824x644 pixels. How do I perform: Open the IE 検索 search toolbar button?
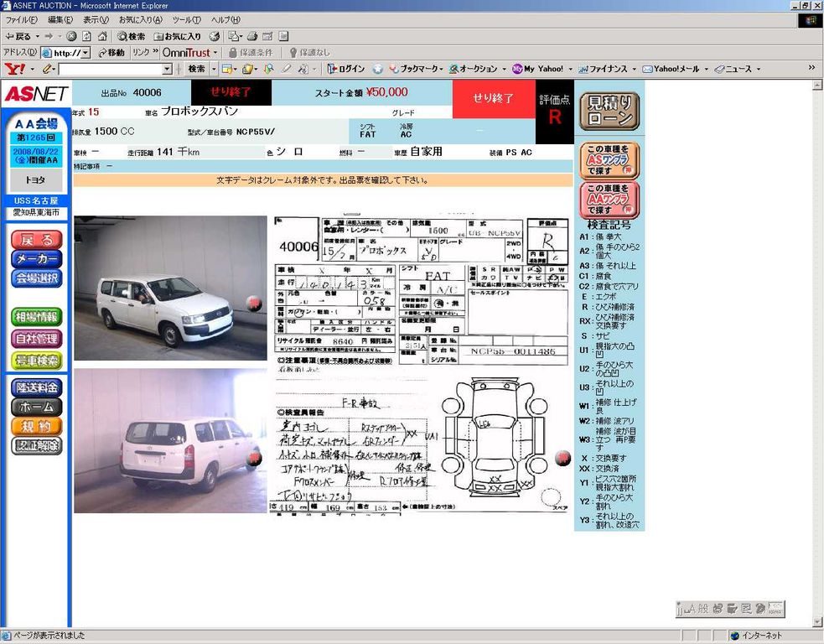(132, 36)
